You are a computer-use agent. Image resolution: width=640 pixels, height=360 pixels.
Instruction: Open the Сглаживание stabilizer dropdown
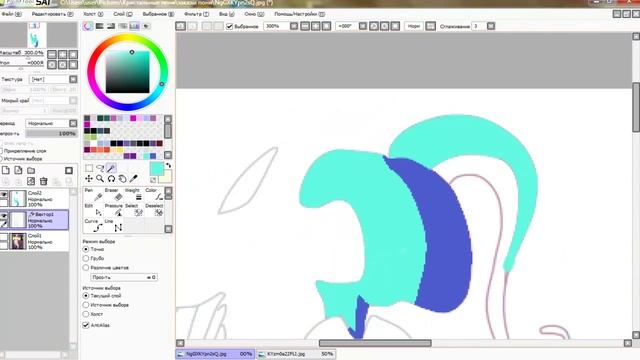[x=491, y=26]
